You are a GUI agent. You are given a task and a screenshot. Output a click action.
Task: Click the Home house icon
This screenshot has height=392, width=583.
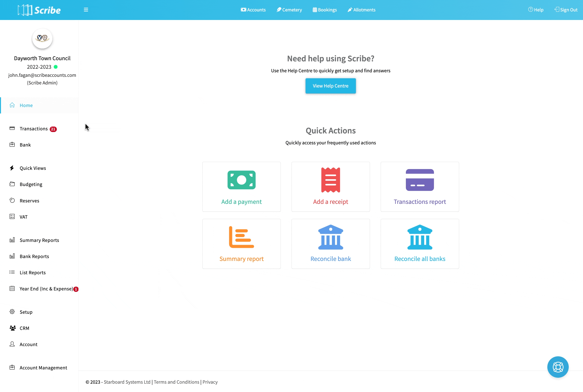click(12, 105)
